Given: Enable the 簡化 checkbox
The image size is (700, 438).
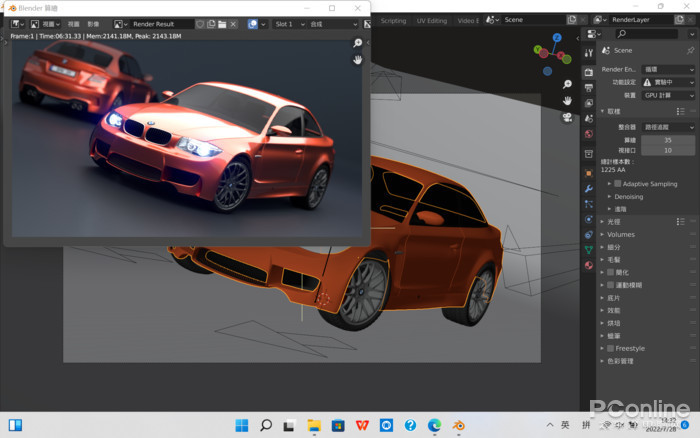Looking at the screenshot, I should coord(610,272).
